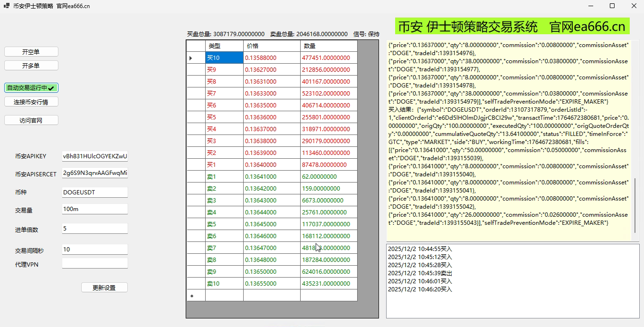Click the app icon in title bar
The height and width of the screenshot is (327, 644).
click(x=6, y=6)
